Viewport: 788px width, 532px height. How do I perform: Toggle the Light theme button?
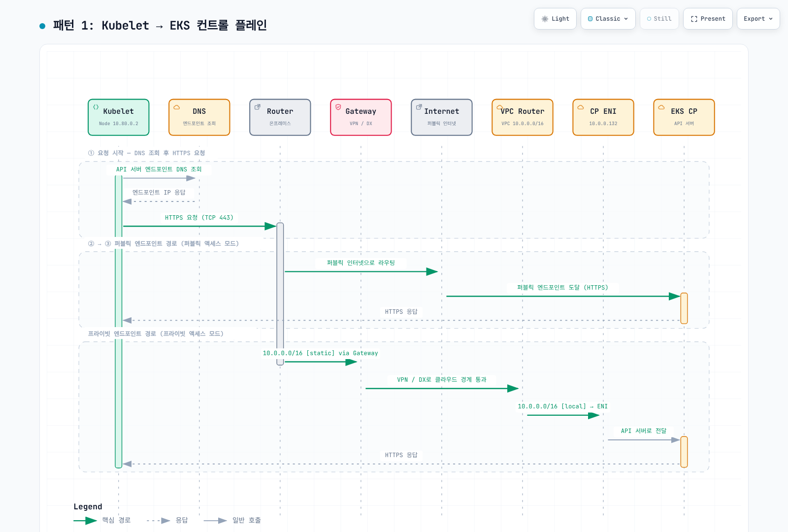[x=555, y=19]
